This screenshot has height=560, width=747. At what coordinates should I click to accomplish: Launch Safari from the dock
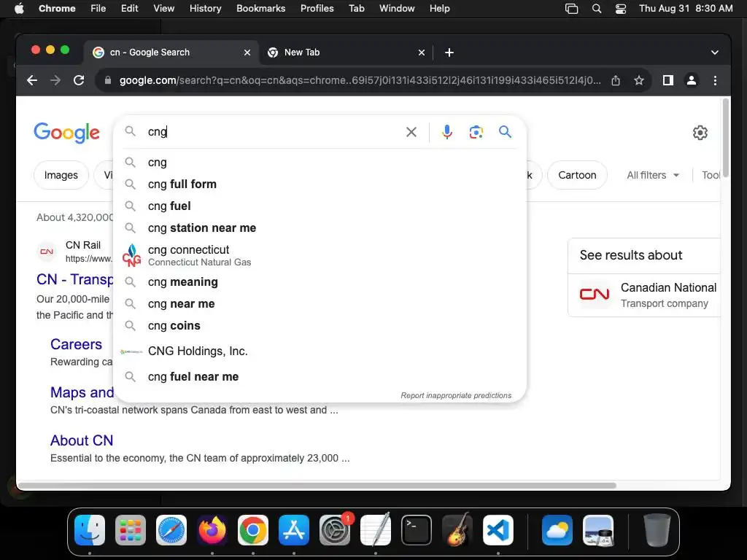pos(171,530)
